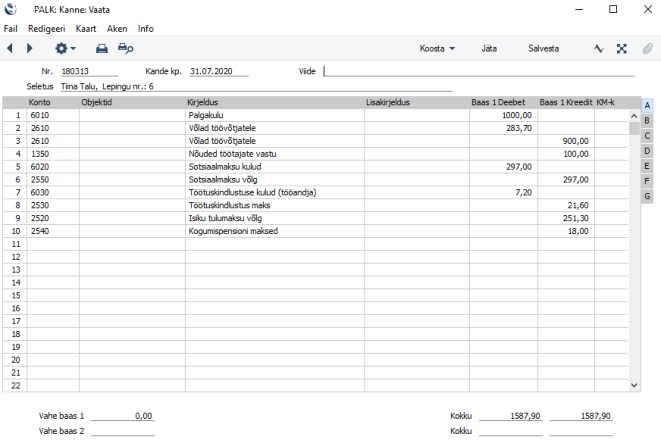Image resolution: width=661 pixels, height=440 pixels.
Task: Select column view tab A
Action: pyautogui.click(x=647, y=105)
